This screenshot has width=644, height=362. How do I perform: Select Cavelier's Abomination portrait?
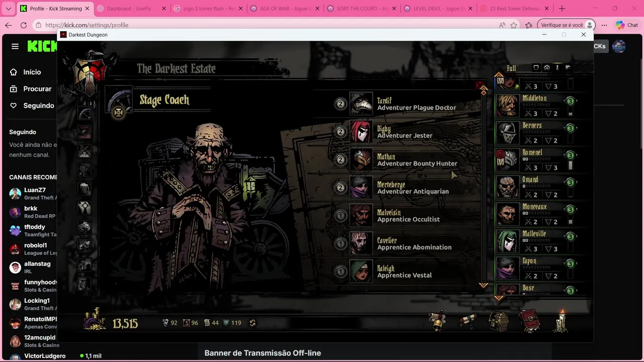[x=361, y=243]
